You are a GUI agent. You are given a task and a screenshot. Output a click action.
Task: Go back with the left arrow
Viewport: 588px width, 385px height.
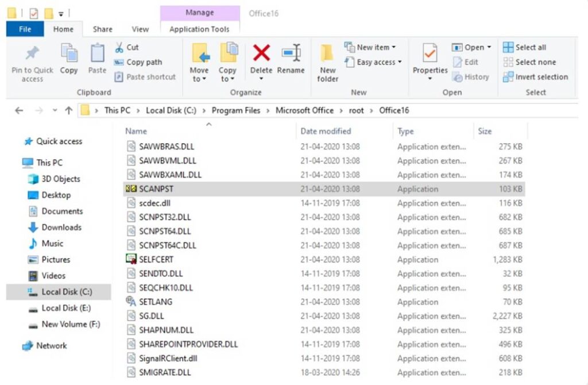(x=19, y=110)
